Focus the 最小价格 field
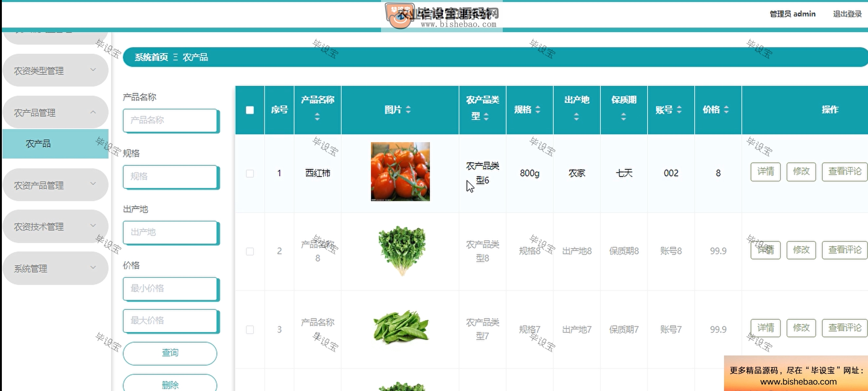868x391 pixels. click(x=171, y=289)
